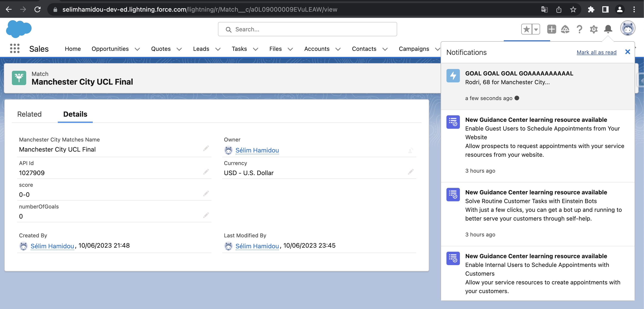Screen dimensions: 644x309
Task: Open the Opportunities tab
Action: (110, 49)
